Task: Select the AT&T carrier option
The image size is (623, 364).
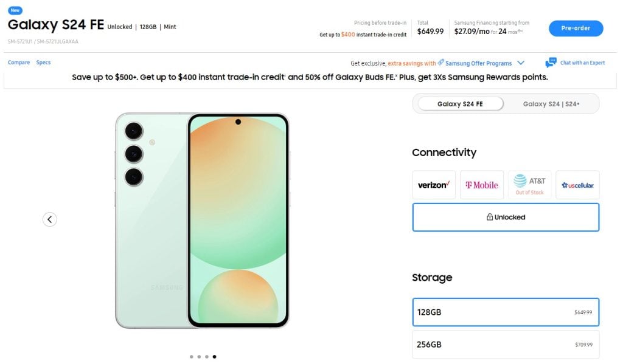Action: click(530, 185)
